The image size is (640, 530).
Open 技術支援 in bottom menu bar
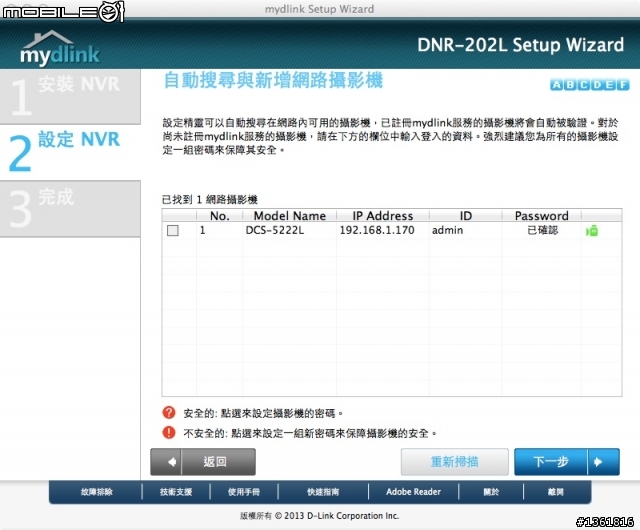[x=176, y=492]
